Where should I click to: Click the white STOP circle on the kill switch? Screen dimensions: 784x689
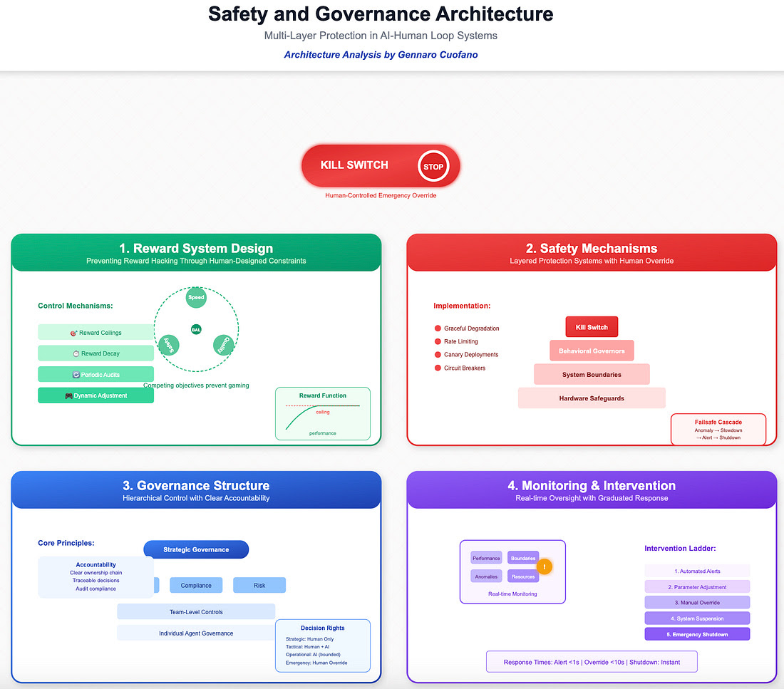433,167
